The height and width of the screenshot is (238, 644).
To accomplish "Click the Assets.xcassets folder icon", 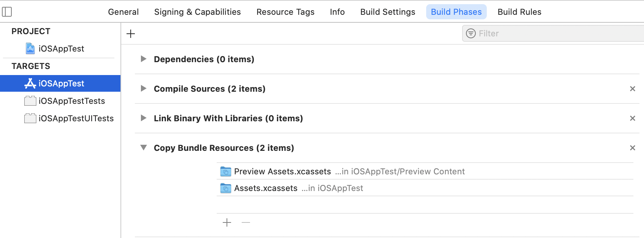I will [x=225, y=188].
